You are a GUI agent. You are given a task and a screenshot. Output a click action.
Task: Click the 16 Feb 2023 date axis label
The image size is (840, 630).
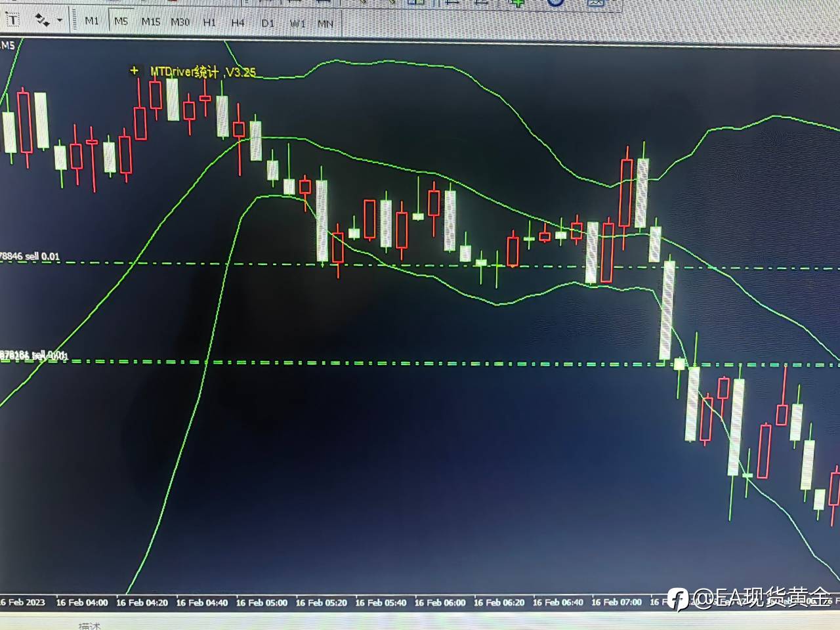tap(22, 602)
